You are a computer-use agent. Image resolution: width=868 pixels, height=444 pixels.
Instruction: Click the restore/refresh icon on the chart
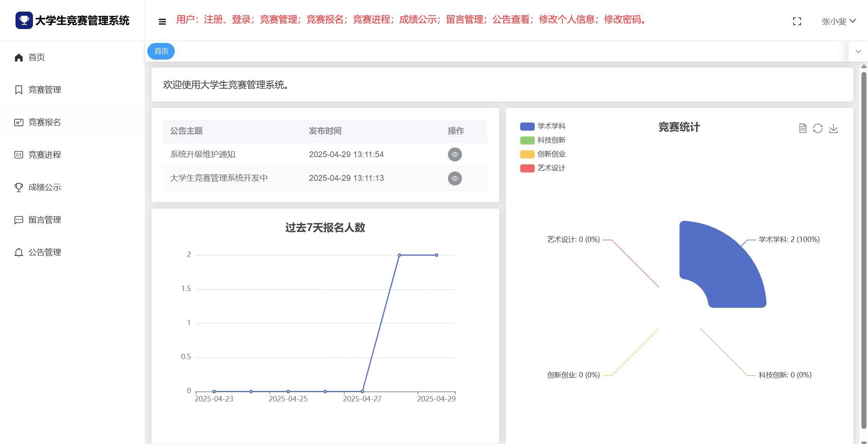click(x=818, y=129)
